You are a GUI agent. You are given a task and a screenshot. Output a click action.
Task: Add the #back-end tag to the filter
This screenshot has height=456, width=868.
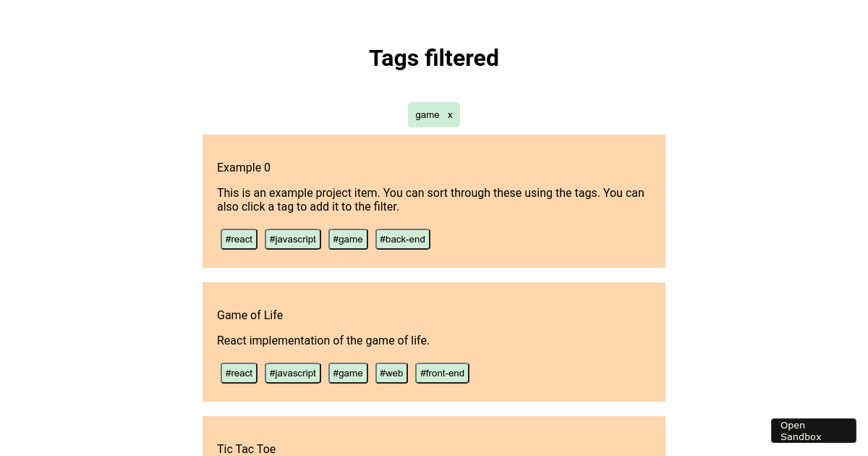coord(402,239)
